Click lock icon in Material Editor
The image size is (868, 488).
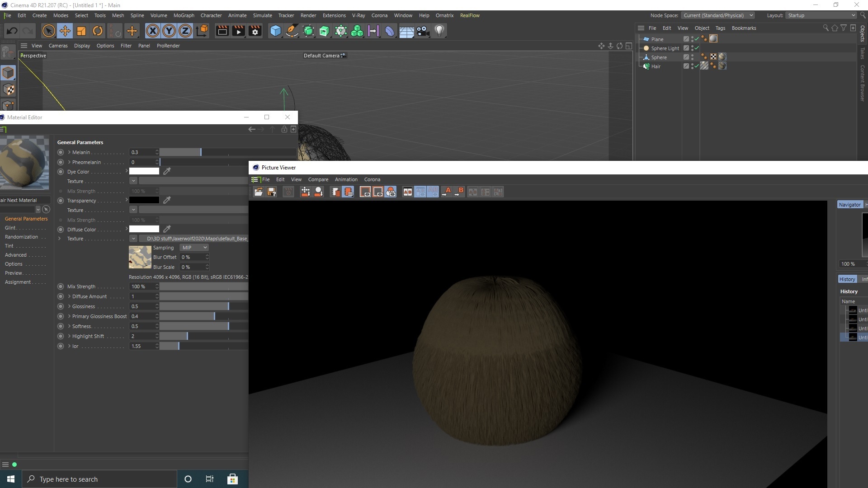284,129
